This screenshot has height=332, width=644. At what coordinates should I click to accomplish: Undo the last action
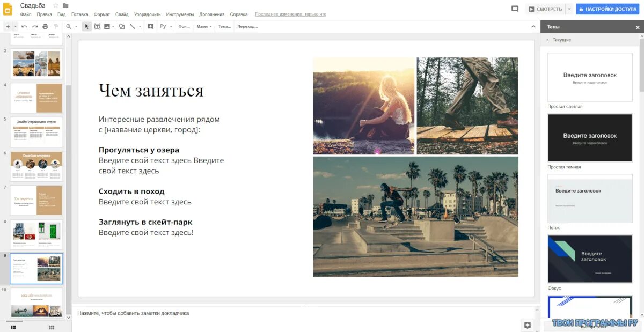(24, 26)
